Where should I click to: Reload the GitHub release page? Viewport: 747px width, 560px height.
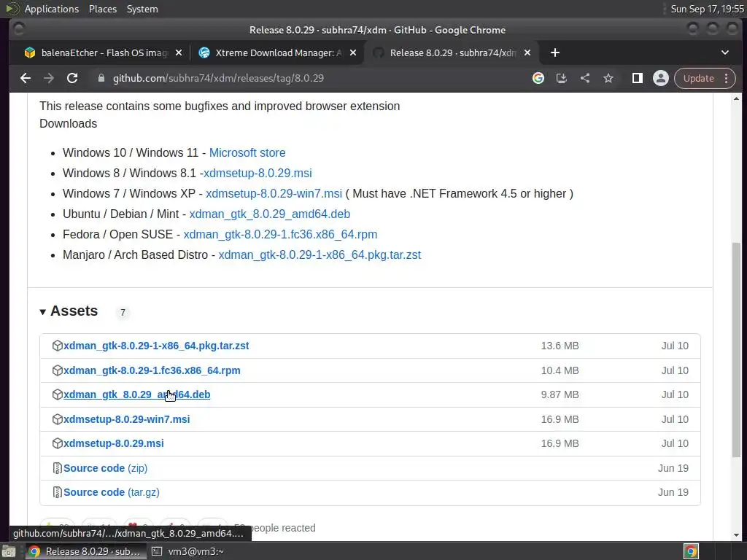[x=72, y=78]
